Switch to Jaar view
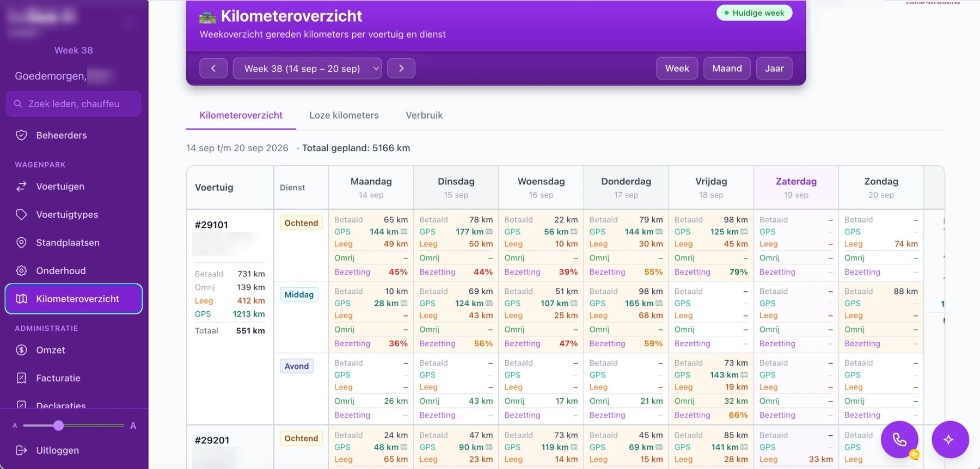The height and width of the screenshot is (469, 980). [774, 69]
